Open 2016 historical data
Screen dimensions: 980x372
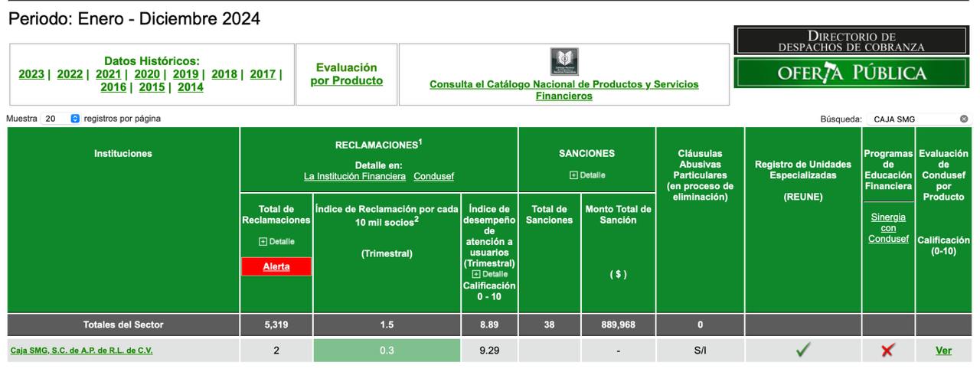point(113,87)
